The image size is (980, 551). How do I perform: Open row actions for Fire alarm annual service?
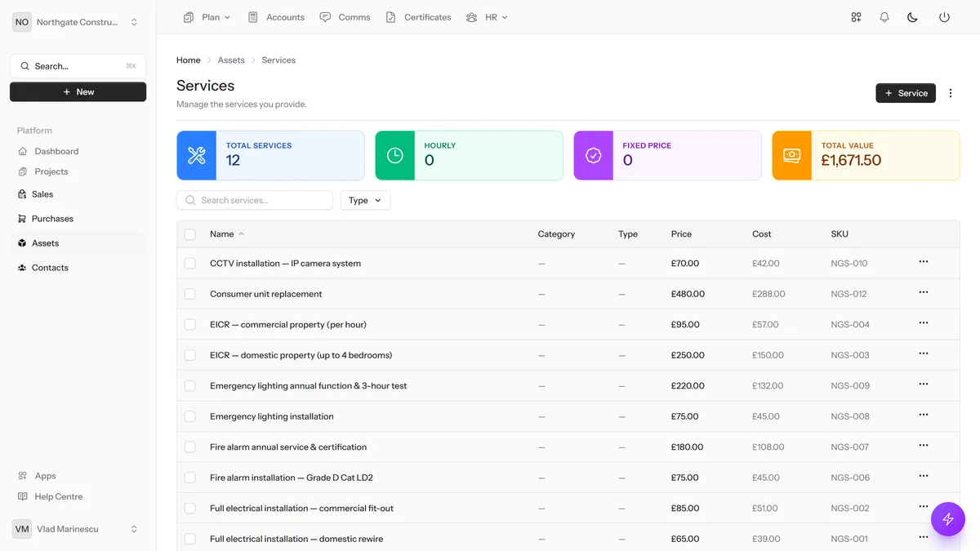point(924,446)
